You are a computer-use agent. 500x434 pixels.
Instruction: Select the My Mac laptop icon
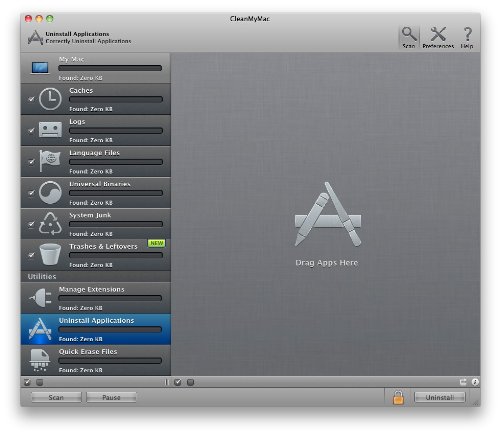[x=40, y=68]
